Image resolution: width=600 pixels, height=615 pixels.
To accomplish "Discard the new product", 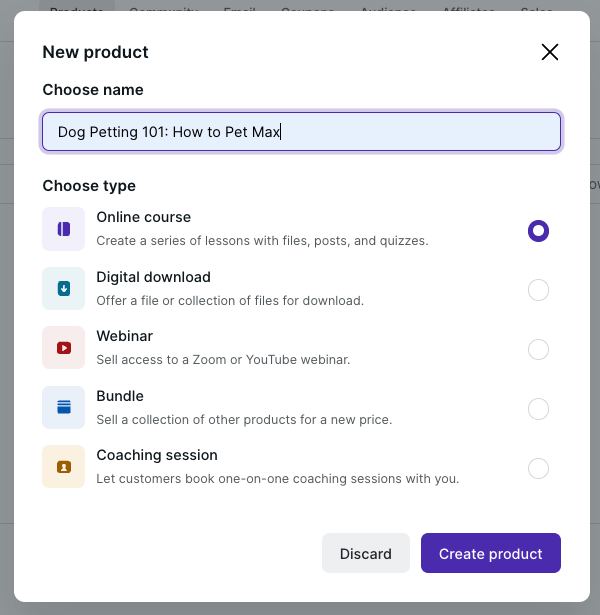I will (x=365, y=553).
